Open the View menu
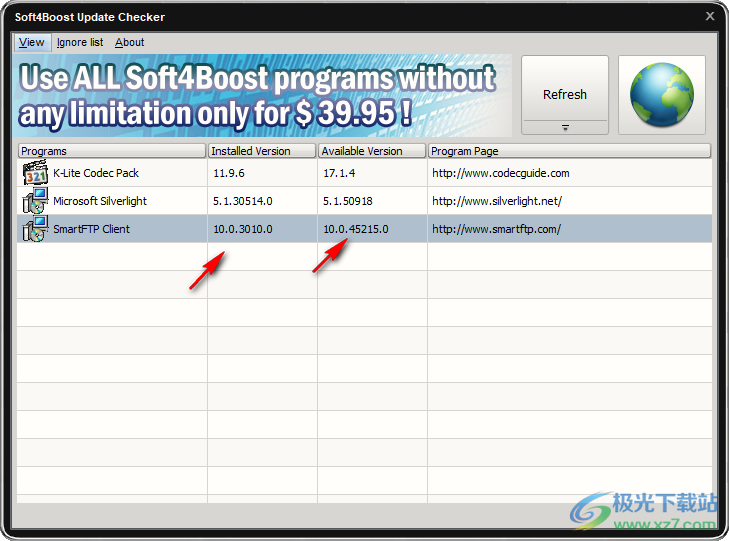The height and width of the screenshot is (541, 729). tap(32, 42)
